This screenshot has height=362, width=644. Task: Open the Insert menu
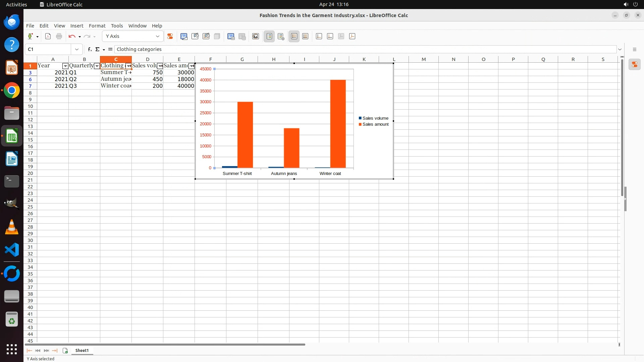(76, 26)
